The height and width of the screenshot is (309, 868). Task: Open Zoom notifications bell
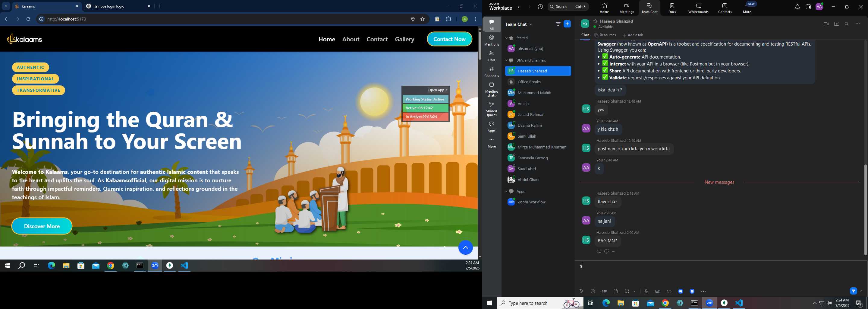[x=797, y=7]
